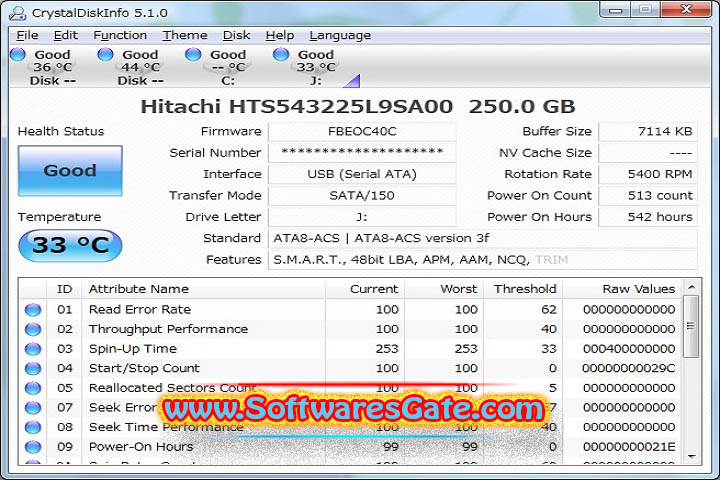Image resolution: width=720 pixels, height=480 pixels.
Task: Click the Drive Letter field J:
Action: 362,217
